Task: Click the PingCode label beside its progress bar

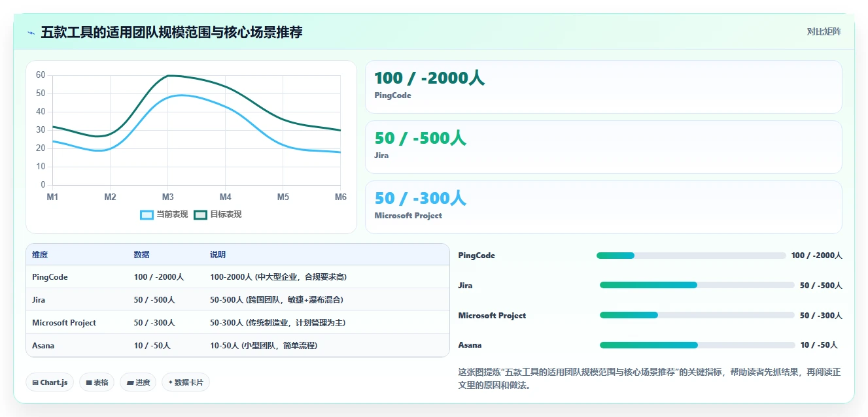Action: tap(477, 256)
